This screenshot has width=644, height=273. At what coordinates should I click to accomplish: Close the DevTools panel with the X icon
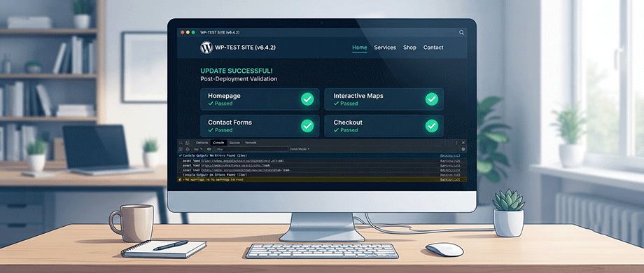(463, 143)
